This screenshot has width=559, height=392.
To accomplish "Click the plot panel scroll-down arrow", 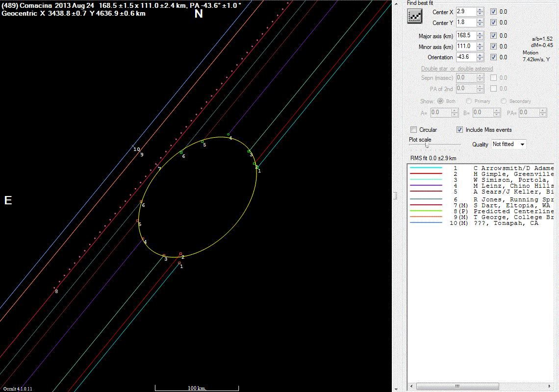I will 396,389.
